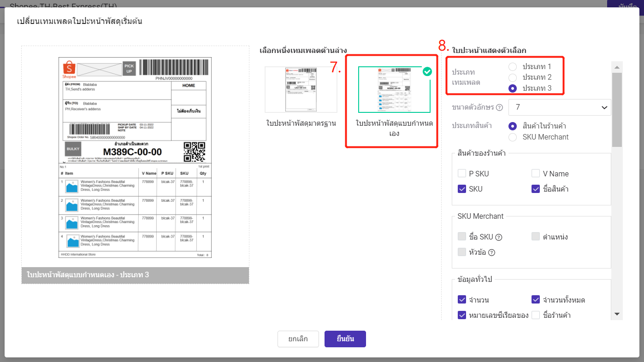Enable the P SKU checkbox
The height and width of the screenshot is (362, 644).
click(462, 174)
